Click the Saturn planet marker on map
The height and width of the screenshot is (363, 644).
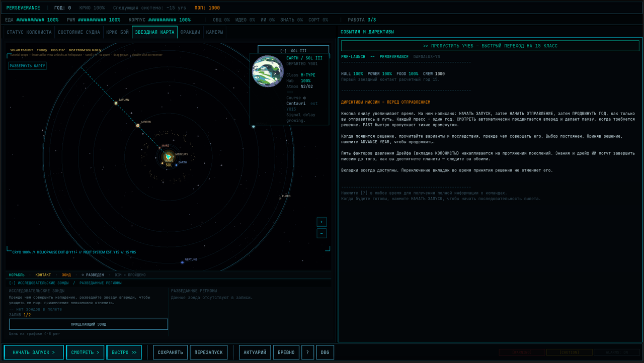116,103
